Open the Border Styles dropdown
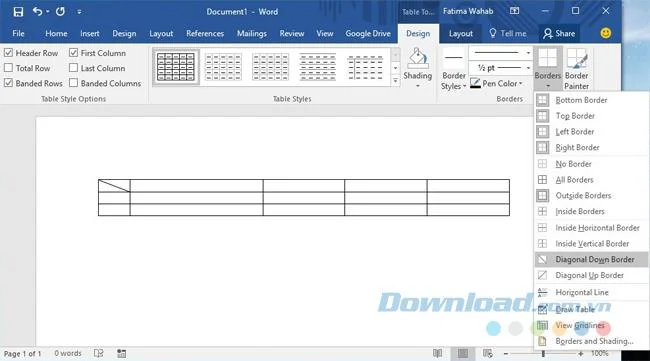Screen dimensions: 650x361 click(454, 81)
